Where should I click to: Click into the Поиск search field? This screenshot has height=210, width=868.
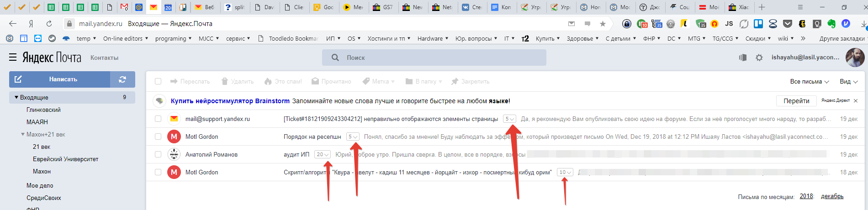pyautogui.click(x=434, y=58)
